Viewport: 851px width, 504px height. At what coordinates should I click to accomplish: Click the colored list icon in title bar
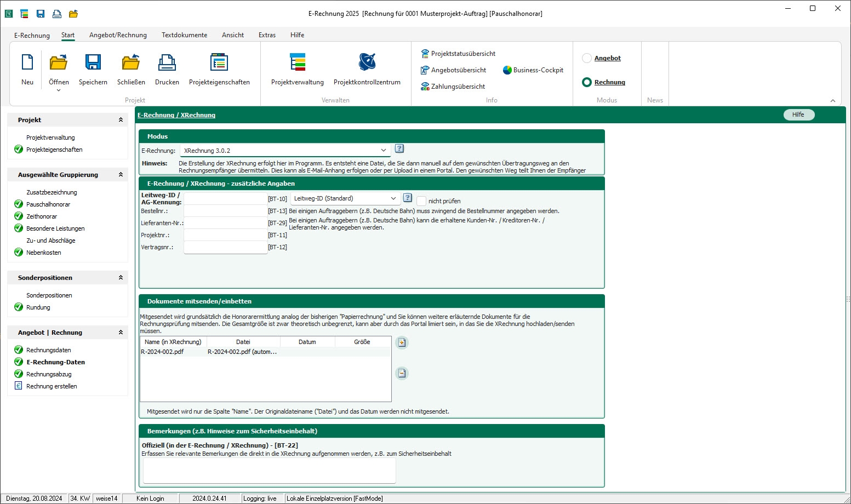[x=24, y=14]
